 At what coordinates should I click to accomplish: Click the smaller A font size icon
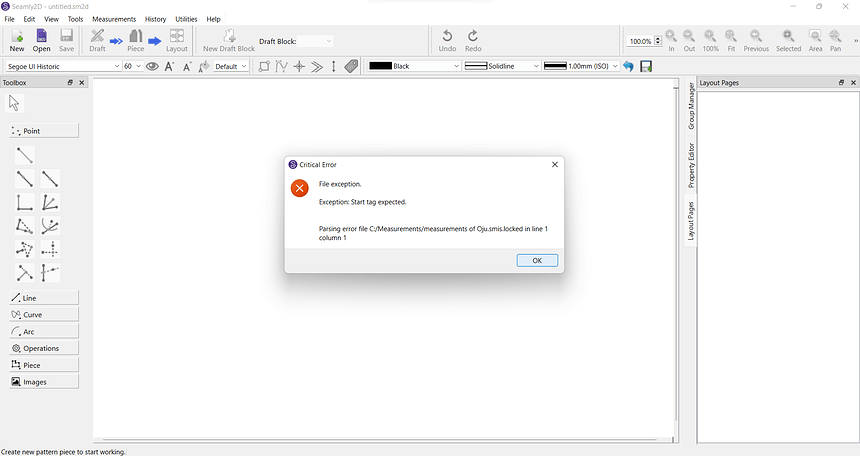pos(187,66)
